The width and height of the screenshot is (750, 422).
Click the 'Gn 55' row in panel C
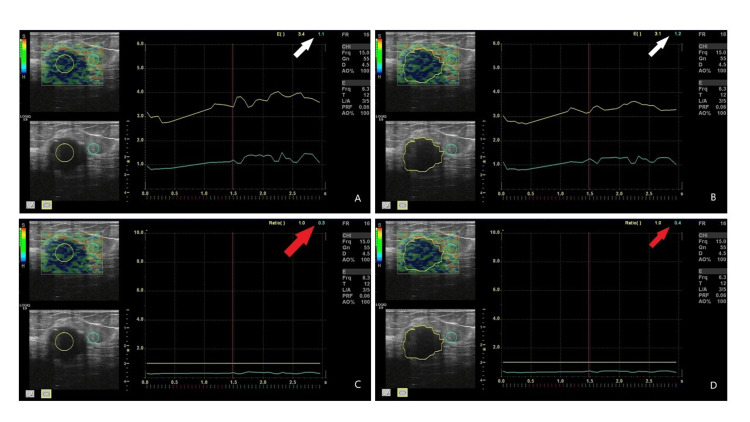355,247
